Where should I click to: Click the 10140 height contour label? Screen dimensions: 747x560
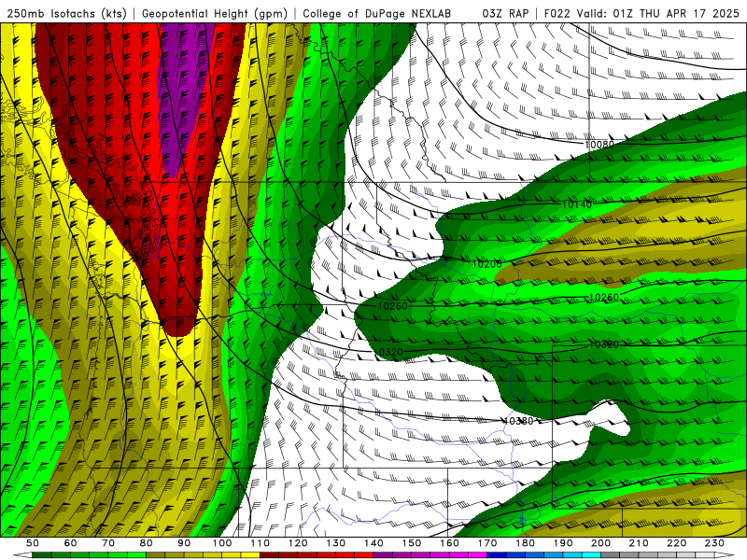pyautogui.click(x=577, y=204)
